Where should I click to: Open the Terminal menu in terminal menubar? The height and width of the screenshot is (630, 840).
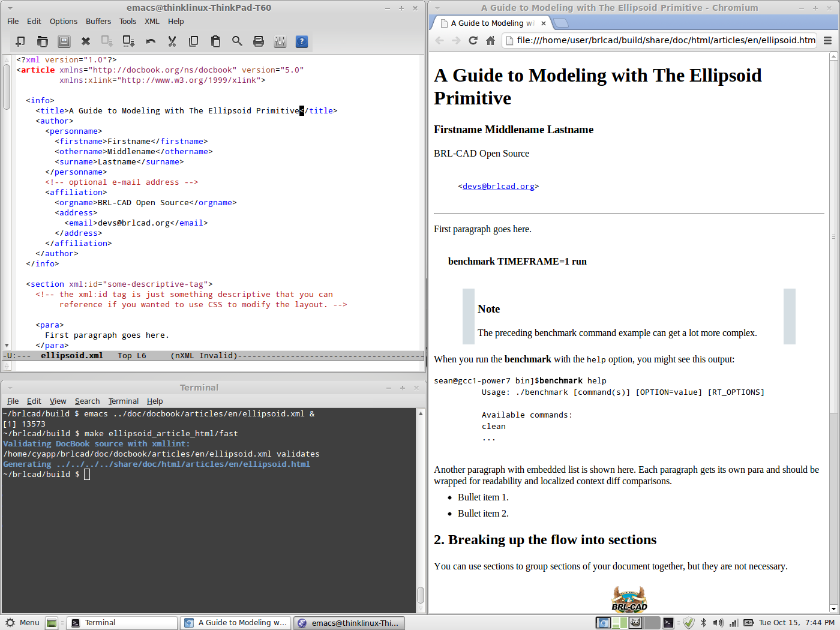(123, 401)
